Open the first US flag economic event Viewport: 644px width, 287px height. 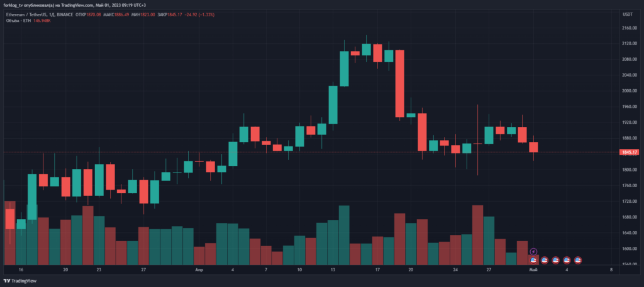click(533, 260)
